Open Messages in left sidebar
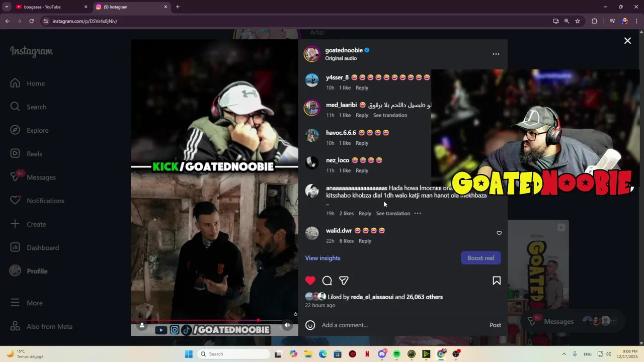This screenshot has height=362, width=644. coord(33,177)
